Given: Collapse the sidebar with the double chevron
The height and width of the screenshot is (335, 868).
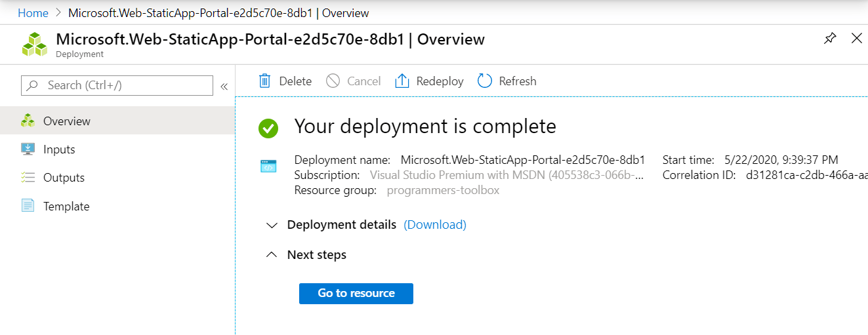Looking at the screenshot, I should (224, 86).
